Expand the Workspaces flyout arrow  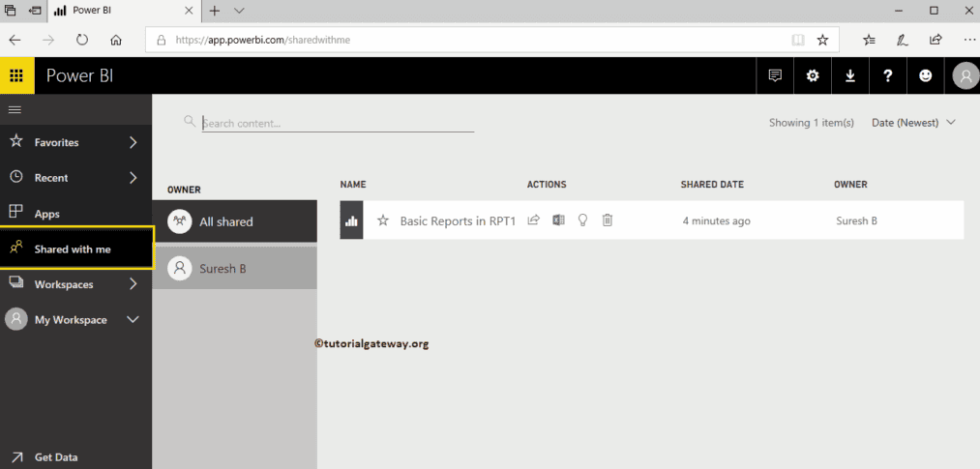click(x=133, y=284)
